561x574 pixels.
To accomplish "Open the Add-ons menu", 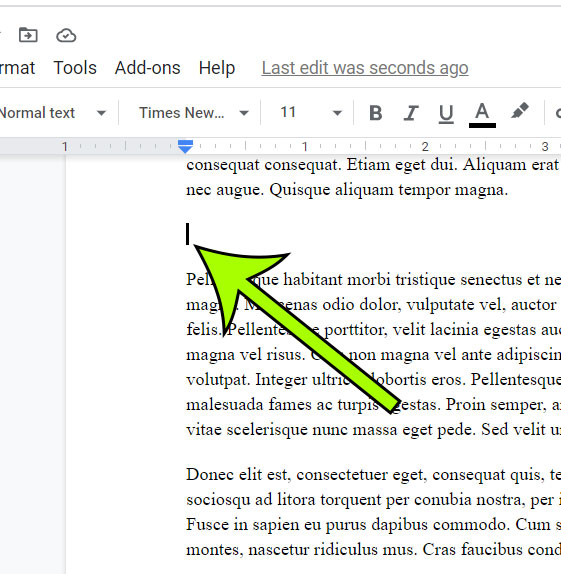I will point(148,68).
